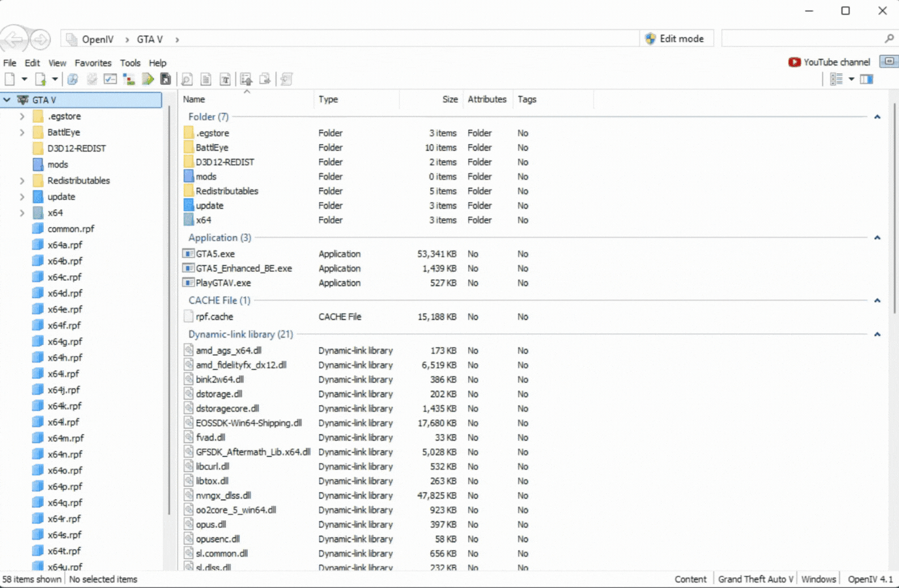
Task: Click the checklist window toolbar icon
Action: pos(110,79)
